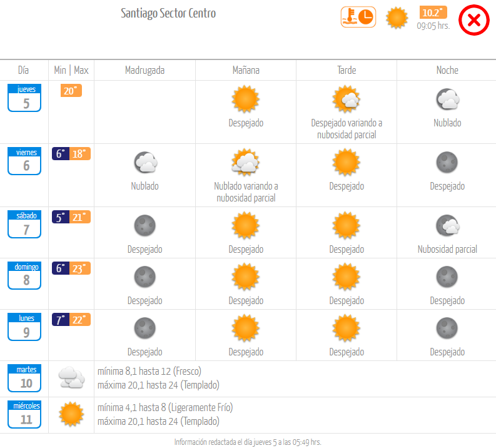Select the domingo 8 calendar icon
This screenshot has height=448, width=496.
[x=24, y=275]
